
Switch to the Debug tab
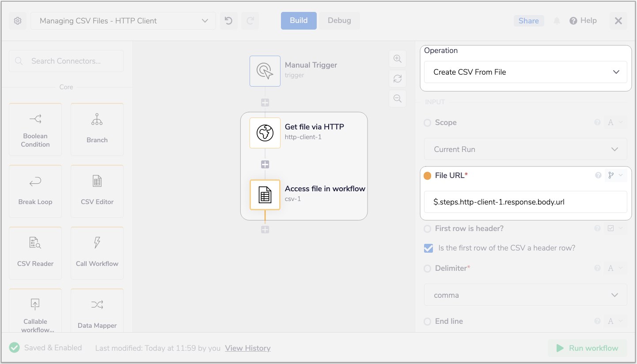tap(339, 21)
